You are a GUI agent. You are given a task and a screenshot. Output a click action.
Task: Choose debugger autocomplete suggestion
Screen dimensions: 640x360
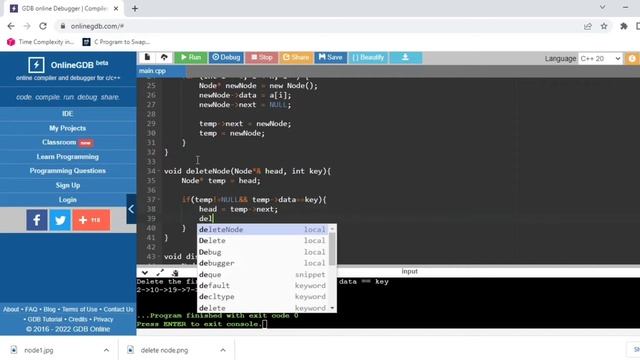pyautogui.click(x=263, y=263)
